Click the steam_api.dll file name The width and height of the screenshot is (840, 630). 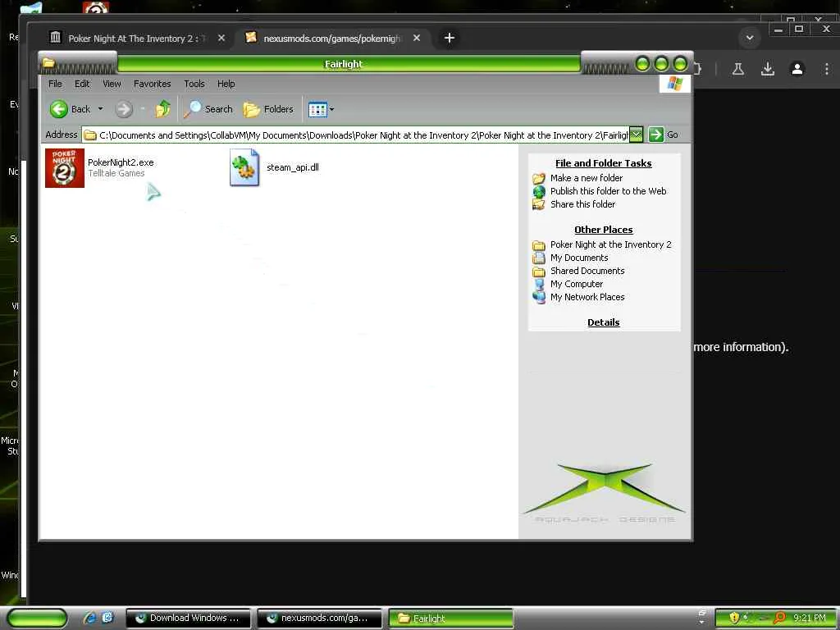coord(293,167)
